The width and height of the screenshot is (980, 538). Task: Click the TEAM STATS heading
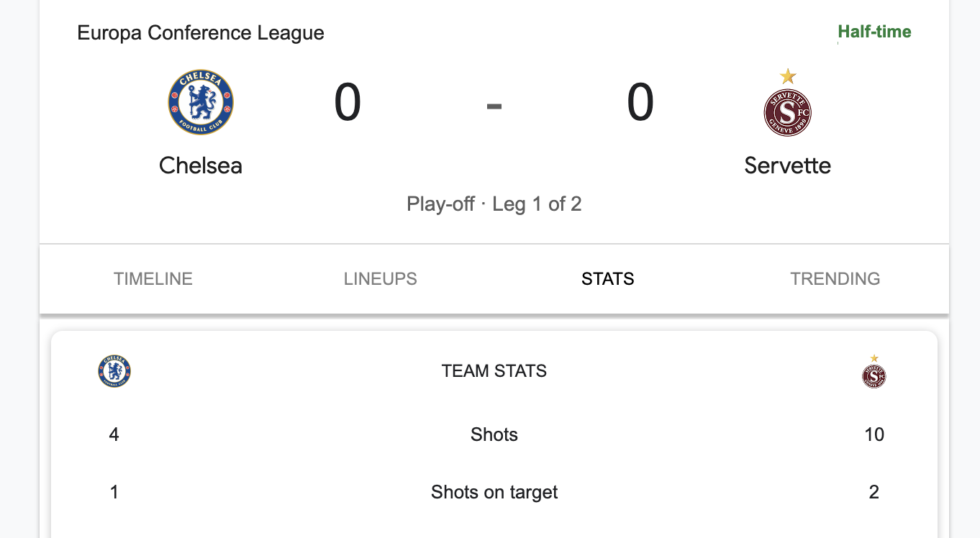(494, 371)
